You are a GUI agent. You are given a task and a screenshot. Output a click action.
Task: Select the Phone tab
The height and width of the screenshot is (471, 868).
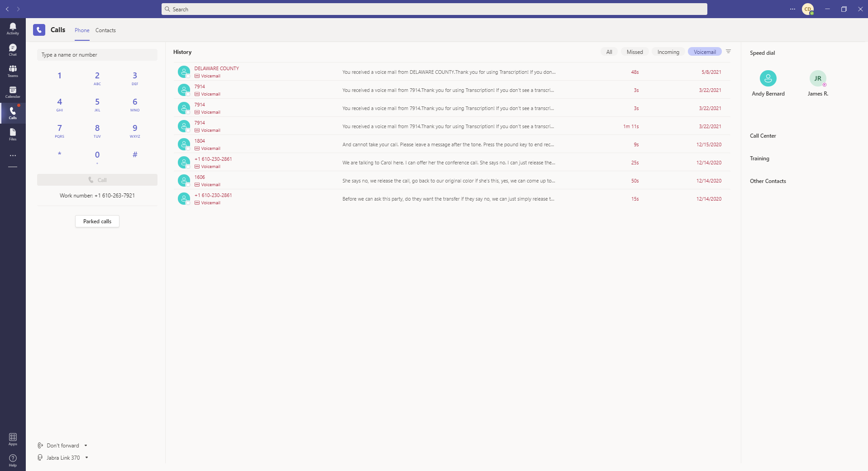pyautogui.click(x=82, y=30)
